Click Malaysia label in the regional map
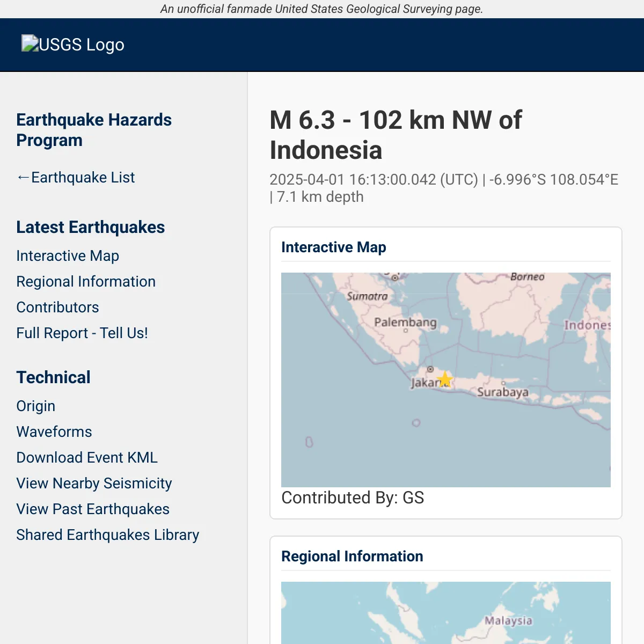Viewport: 644px width, 644px height. coord(508,621)
